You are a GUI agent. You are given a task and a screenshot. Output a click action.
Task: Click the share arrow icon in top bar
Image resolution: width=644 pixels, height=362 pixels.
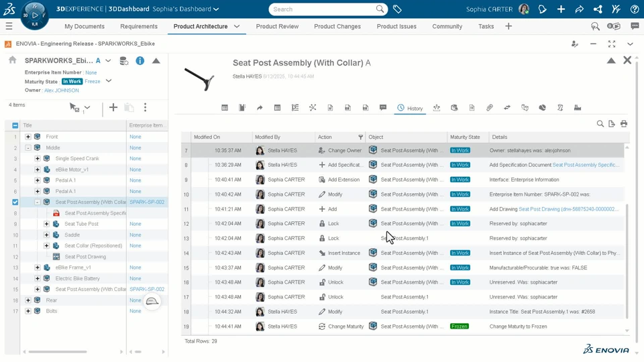(579, 9)
